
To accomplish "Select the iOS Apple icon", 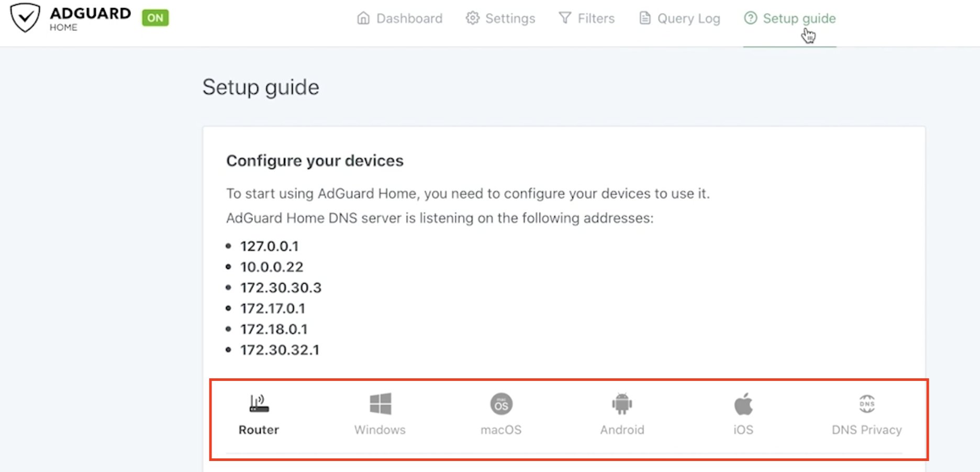I will click(743, 403).
